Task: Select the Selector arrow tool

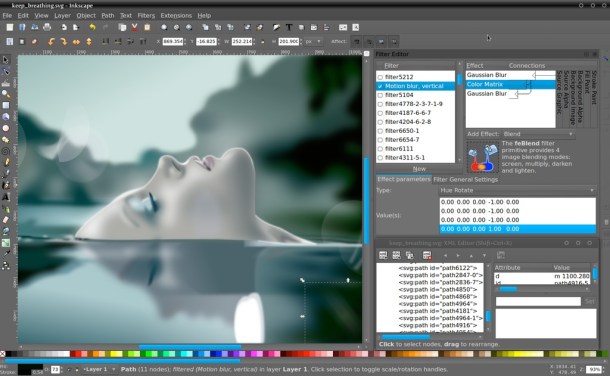Action: coord(5,59)
